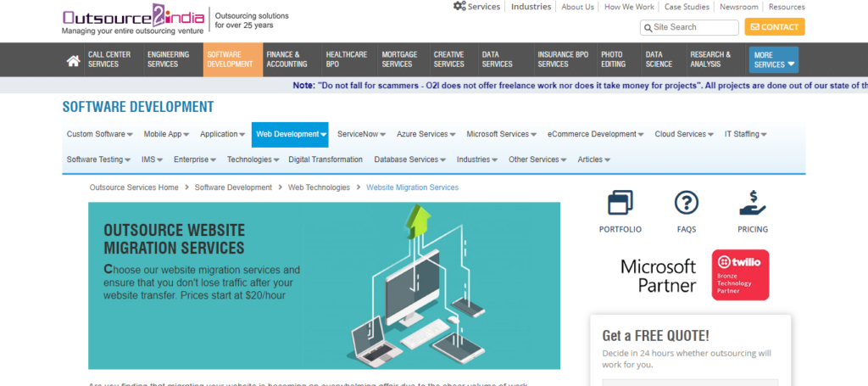The height and width of the screenshot is (386, 868).
Task: Click the search magnifier icon
Action: pos(648,28)
